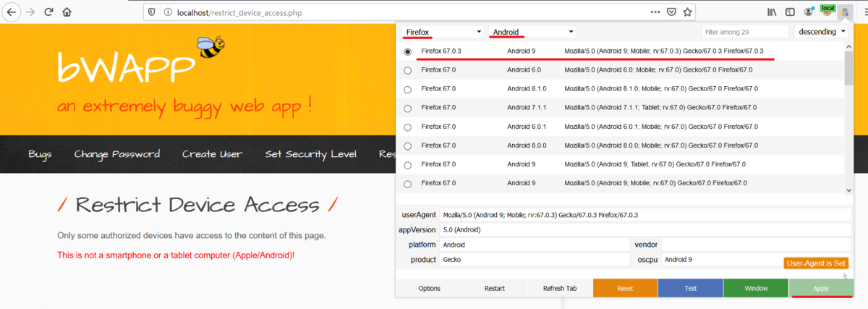Viewport: 868px width, 309px height.
Task: Go back with the browser back arrow
Action: [12, 12]
